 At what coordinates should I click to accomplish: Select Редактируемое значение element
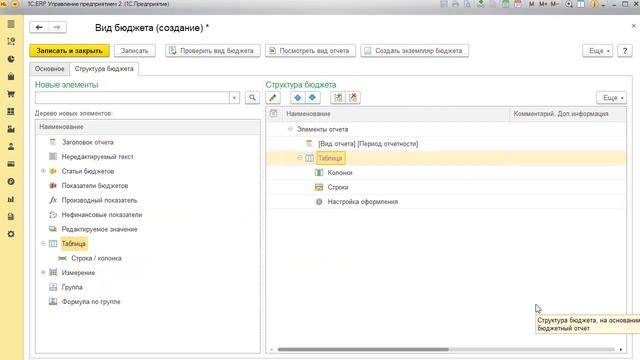[99, 229]
